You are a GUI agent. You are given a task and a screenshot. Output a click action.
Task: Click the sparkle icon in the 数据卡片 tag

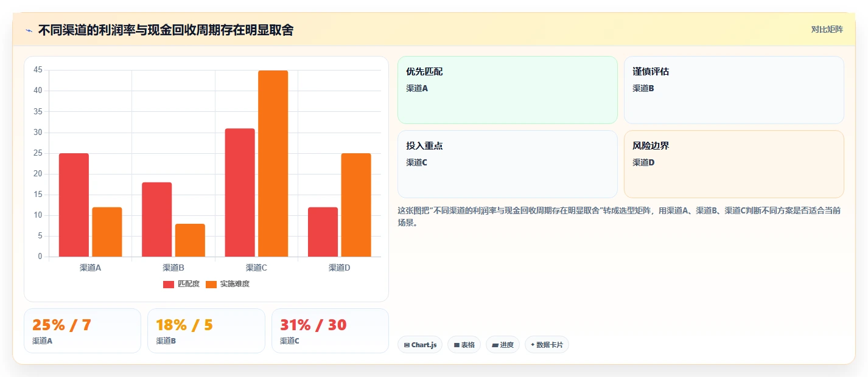click(x=533, y=345)
